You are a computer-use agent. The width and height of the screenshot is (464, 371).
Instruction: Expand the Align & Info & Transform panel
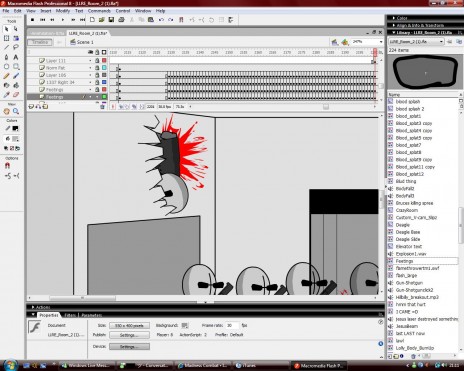pyautogui.click(x=394, y=25)
